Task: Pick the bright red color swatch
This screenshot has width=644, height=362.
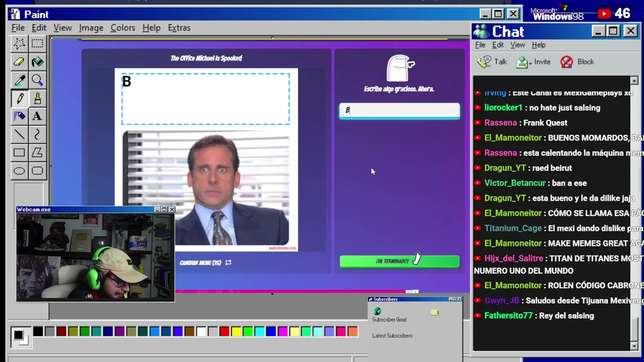Action: 224,331
